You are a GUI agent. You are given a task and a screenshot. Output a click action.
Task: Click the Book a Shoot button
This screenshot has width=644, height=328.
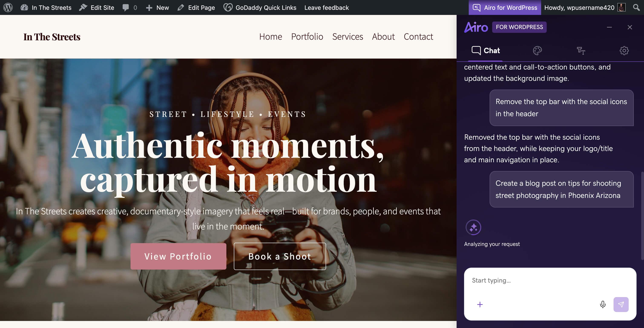coord(279,256)
